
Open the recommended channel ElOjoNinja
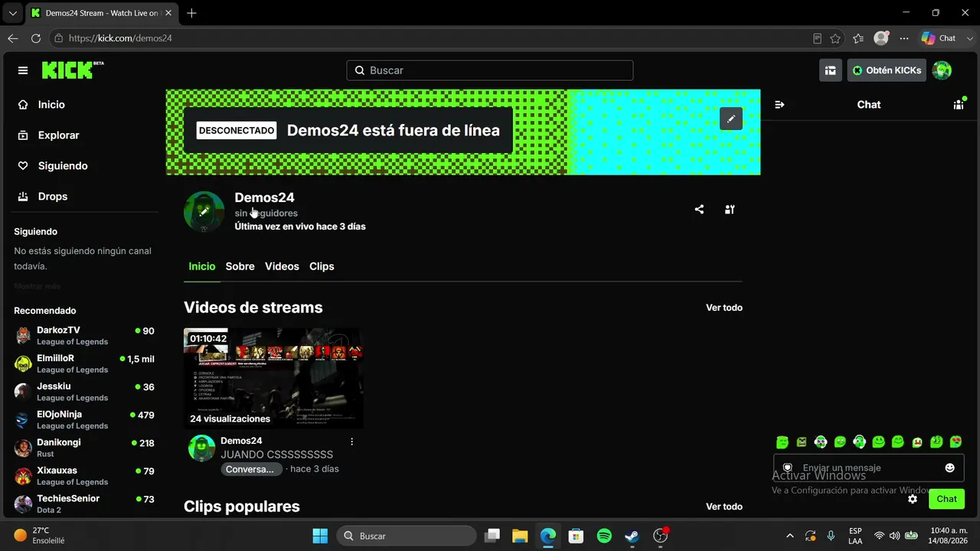[85, 420]
